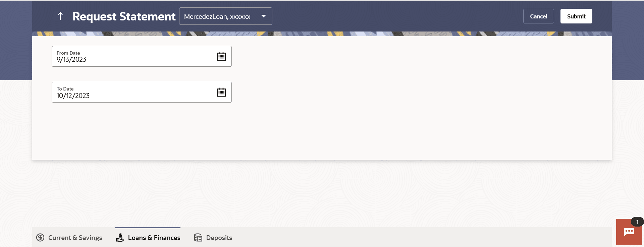
Task: Click the back arrow beside Request Statement
Action: 60,16
